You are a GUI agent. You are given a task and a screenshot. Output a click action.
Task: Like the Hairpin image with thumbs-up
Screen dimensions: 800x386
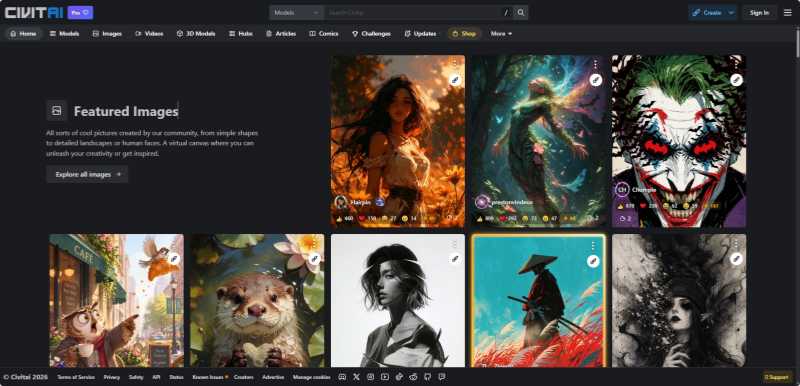pos(344,219)
